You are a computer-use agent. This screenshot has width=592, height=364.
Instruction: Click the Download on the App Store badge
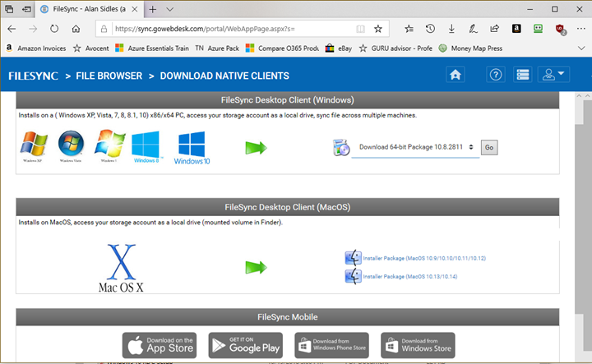click(x=160, y=344)
